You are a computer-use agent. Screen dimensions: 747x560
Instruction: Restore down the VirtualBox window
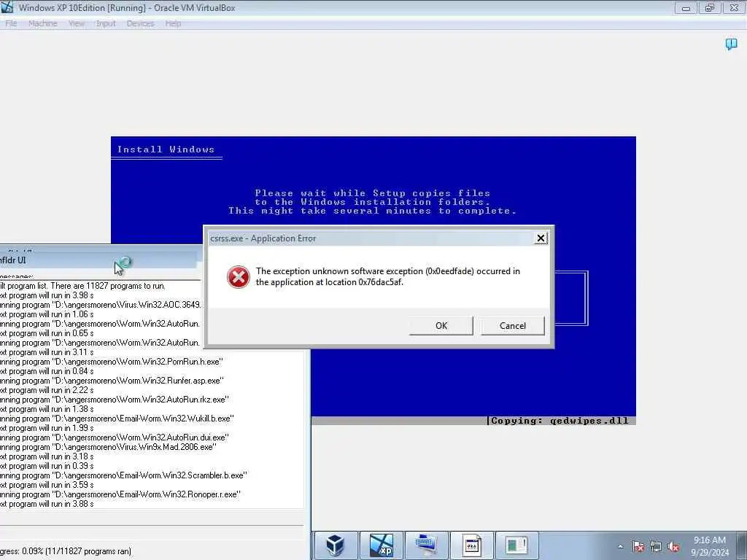710,7
